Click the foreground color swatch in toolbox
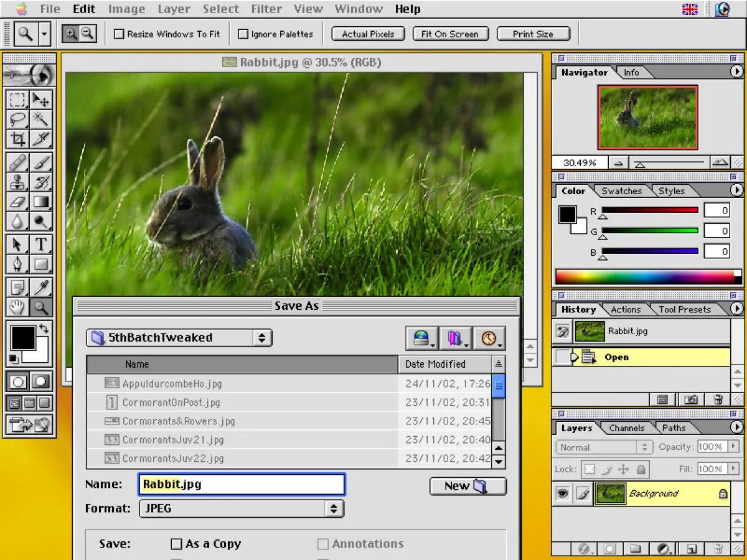Image resolution: width=747 pixels, height=560 pixels. 23,338
